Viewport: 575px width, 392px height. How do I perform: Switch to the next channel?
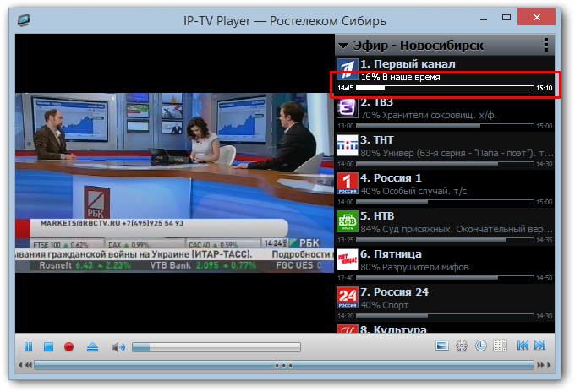(540, 346)
